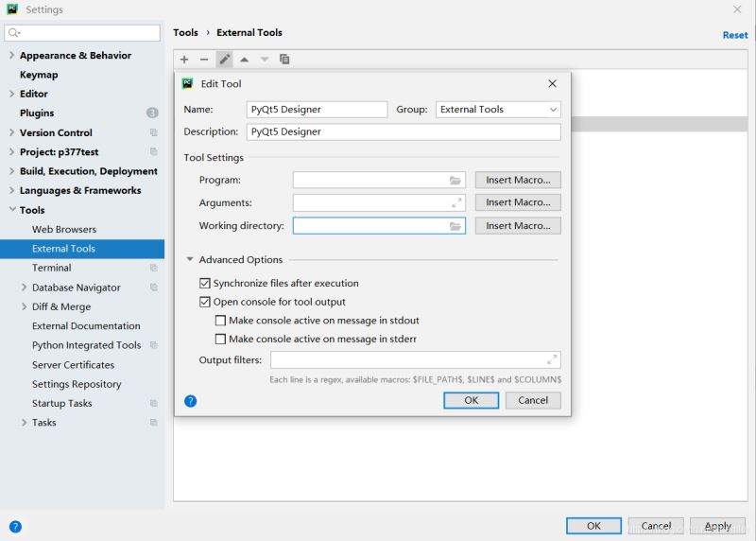Click the edit pencil toolbar icon
Screen dimensions: 756x541
(224, 60)
